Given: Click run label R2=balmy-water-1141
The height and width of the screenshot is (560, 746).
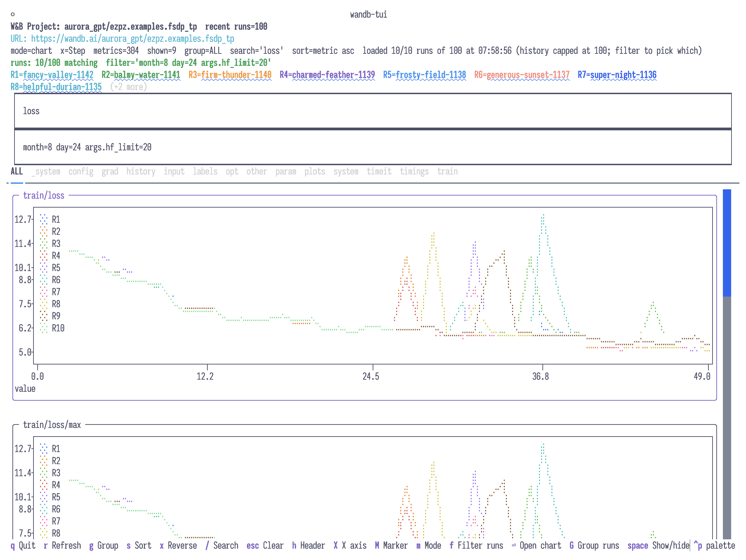Looking at the screenshot, I should 141,75.
